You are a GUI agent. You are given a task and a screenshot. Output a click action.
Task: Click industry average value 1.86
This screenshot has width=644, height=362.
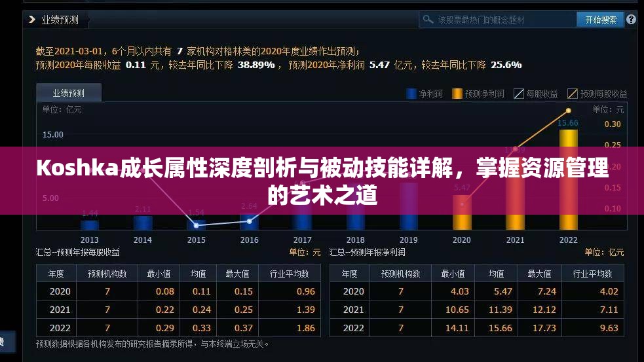(306, 328)
